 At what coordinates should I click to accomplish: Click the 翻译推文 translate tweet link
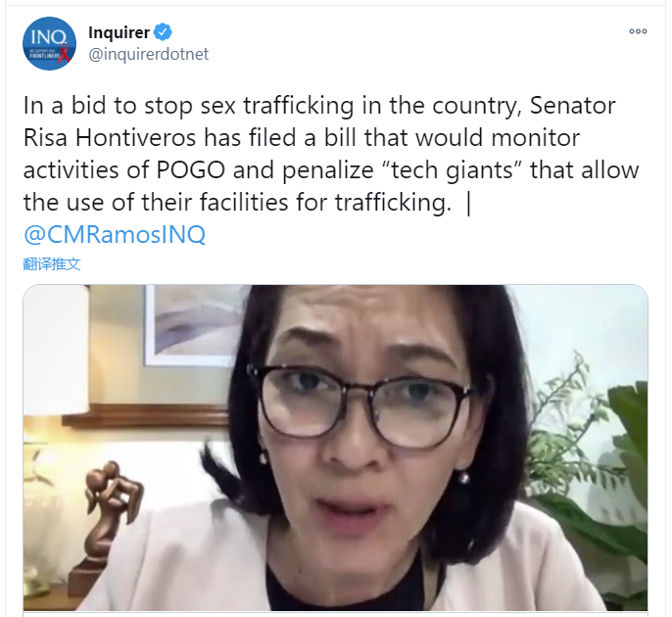[x=51, y=264]
